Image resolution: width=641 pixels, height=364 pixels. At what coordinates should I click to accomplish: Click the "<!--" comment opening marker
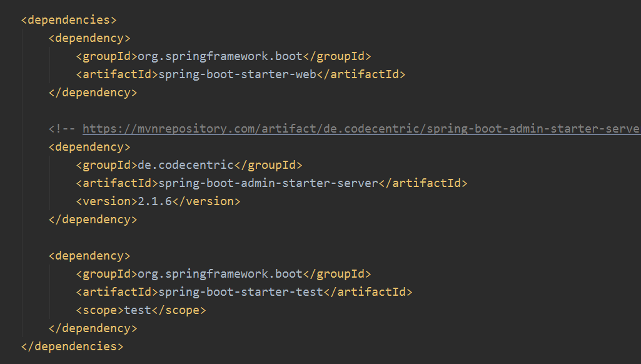tap(62, 129)
